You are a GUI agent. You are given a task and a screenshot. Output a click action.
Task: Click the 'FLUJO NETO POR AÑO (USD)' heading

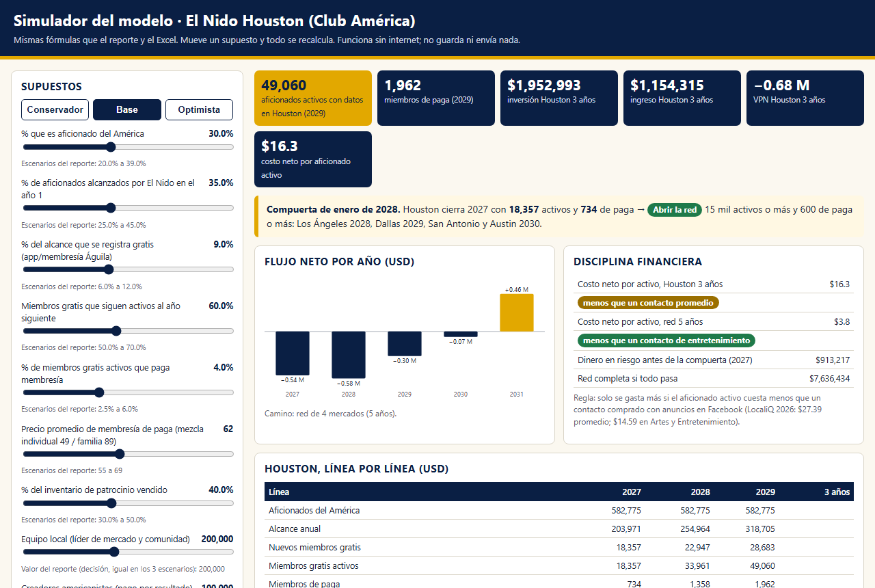click(339, 262)
